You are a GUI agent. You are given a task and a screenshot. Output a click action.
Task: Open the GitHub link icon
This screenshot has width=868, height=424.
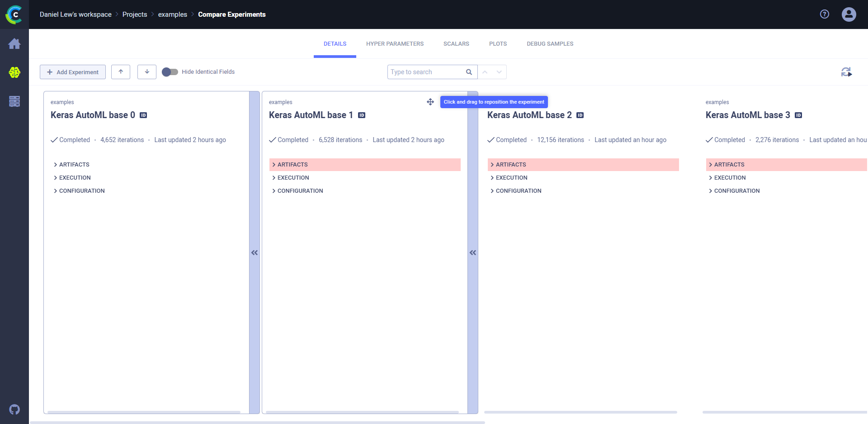(x=14, y=410)
